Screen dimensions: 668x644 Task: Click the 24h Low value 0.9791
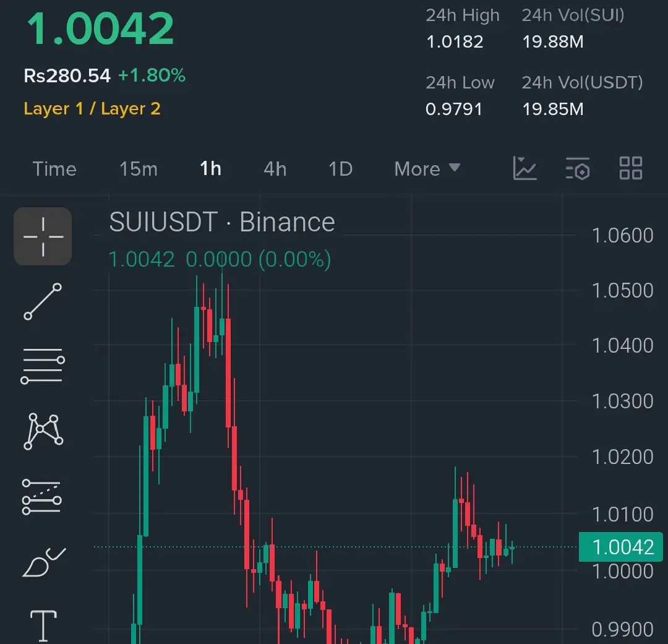[454, 109]
